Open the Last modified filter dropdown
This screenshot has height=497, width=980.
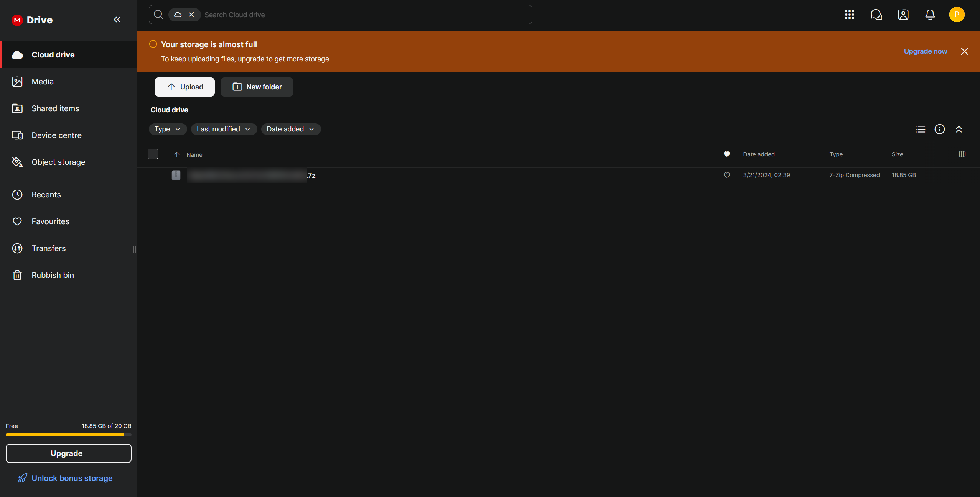click(224, 129)
